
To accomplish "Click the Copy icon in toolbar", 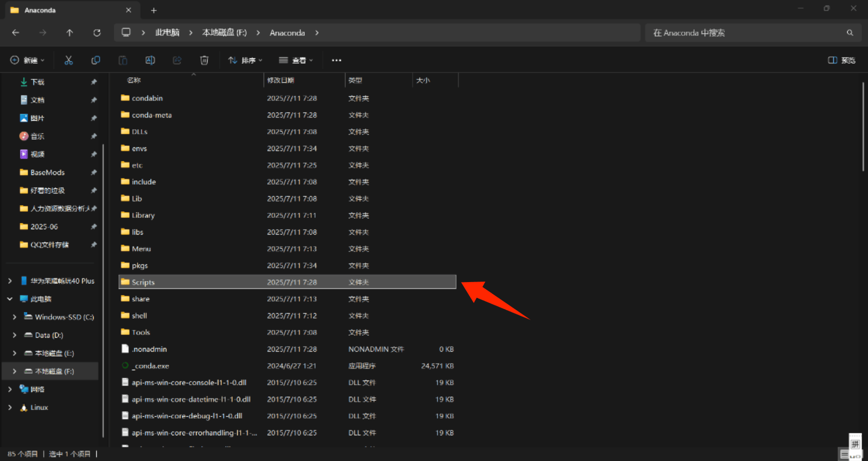I will pos(96,60).
